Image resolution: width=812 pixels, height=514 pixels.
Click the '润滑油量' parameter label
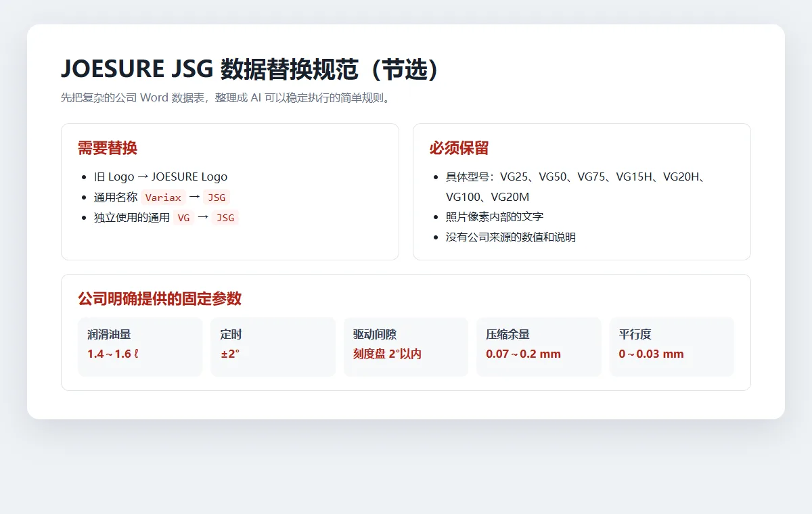click(109, 334)
